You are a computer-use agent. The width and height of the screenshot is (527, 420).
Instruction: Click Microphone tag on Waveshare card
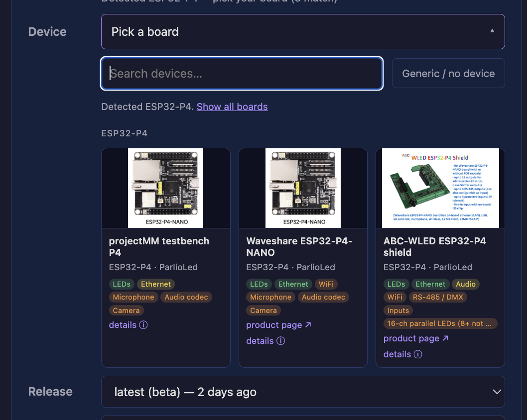click(x=270, y=297)
